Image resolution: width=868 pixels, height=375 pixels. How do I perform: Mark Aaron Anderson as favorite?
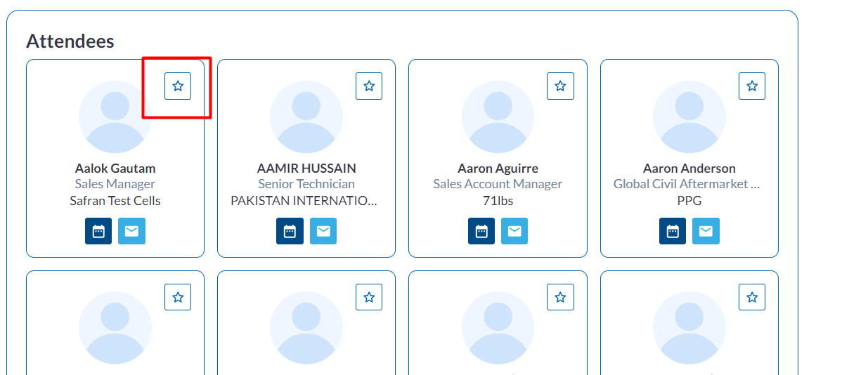pyautogui.click(x=752, y=86)
